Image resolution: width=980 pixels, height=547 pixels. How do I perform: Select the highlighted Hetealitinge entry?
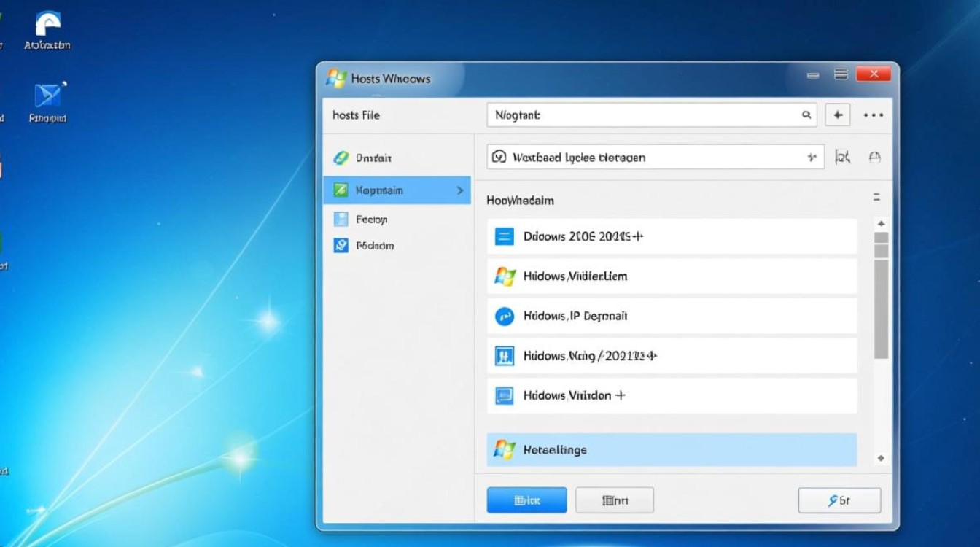[672, 450]
